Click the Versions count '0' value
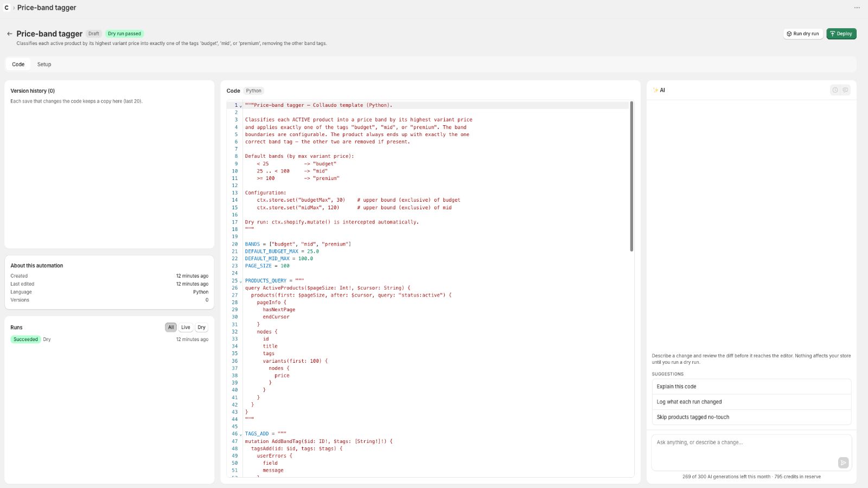This screenshot has width=868, height=488. 207,300
